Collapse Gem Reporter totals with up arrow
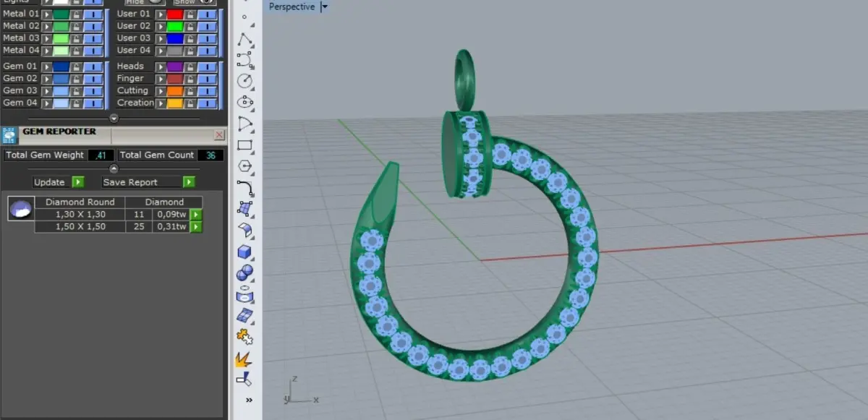 point(114,168)
